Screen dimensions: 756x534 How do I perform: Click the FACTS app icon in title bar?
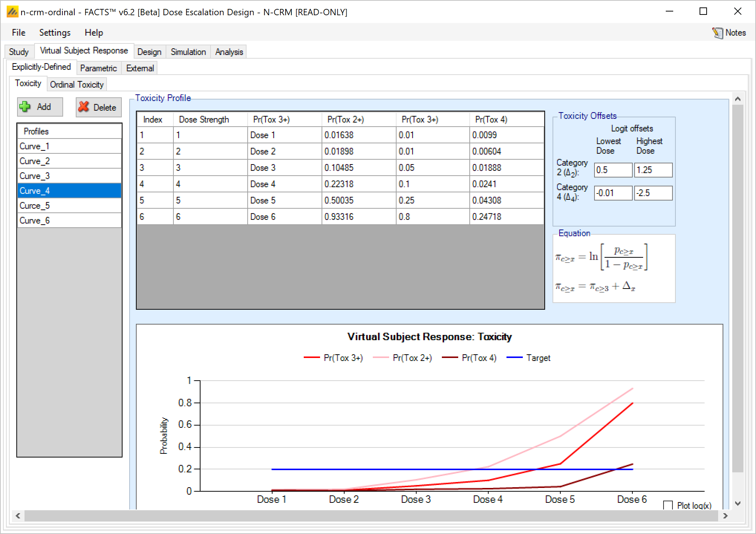(x=12, y=12)
